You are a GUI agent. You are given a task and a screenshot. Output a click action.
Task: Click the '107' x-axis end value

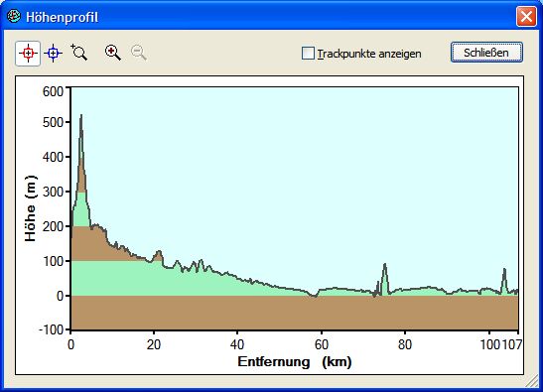pos(512,344)
